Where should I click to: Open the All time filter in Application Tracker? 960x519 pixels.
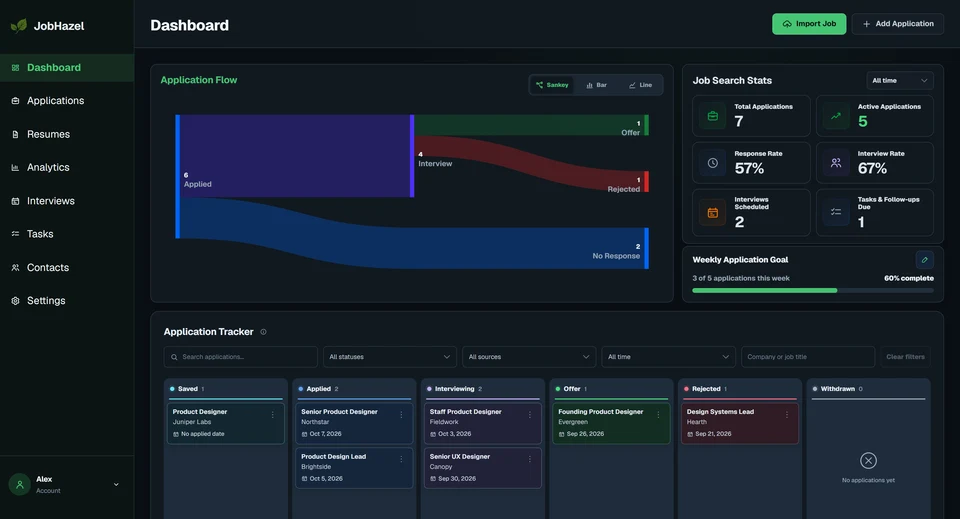[x=668, y=357]
